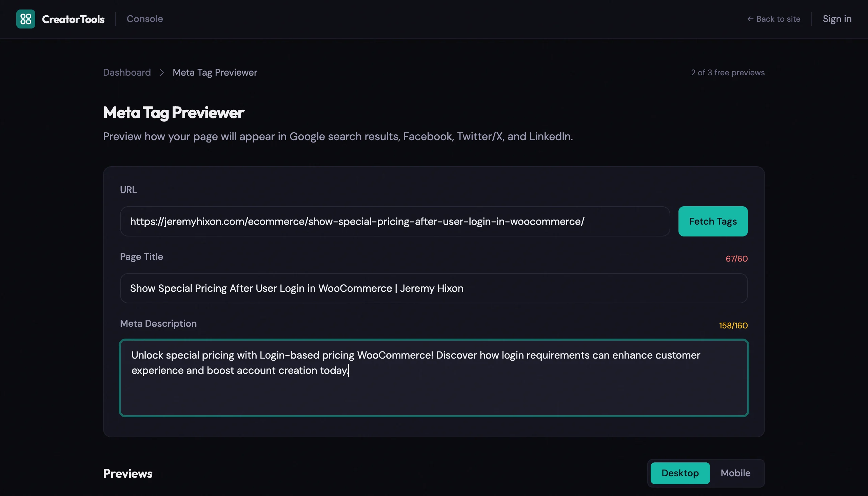Open the Dashboard breadcrumb link
868x496 pixels.
(x=126, y=72)
